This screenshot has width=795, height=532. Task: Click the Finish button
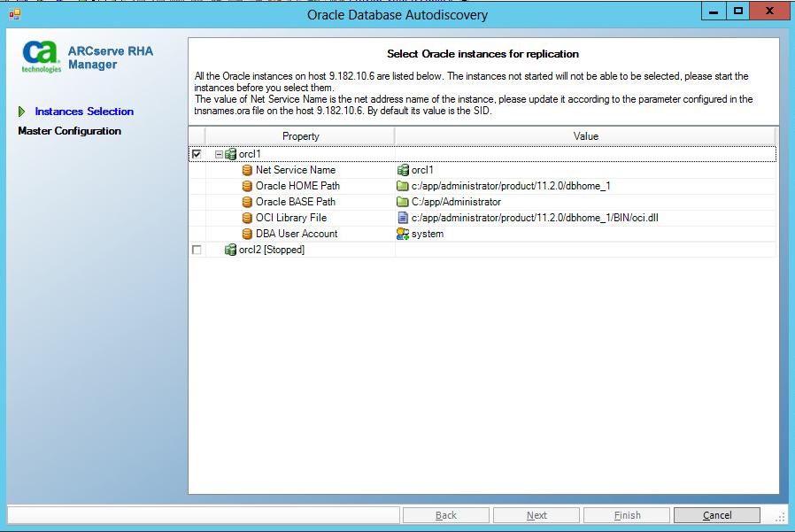(627, 515)
